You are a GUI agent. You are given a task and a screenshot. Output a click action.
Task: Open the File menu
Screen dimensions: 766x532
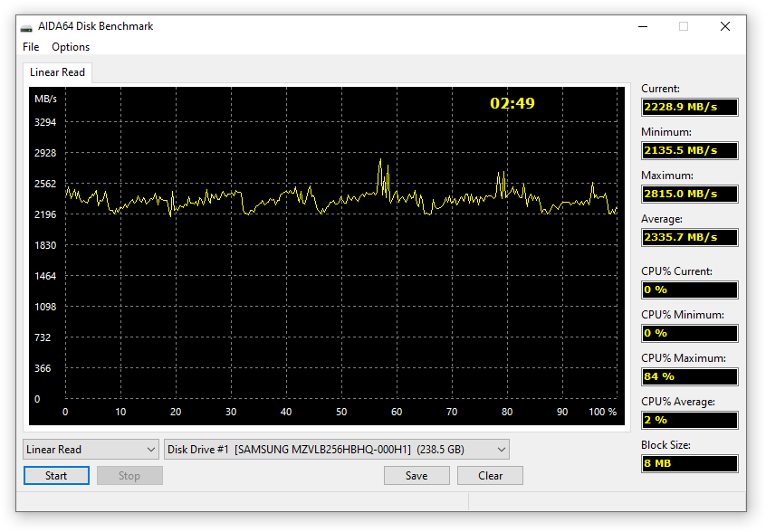pyautogui.click(x=31, y=47)
